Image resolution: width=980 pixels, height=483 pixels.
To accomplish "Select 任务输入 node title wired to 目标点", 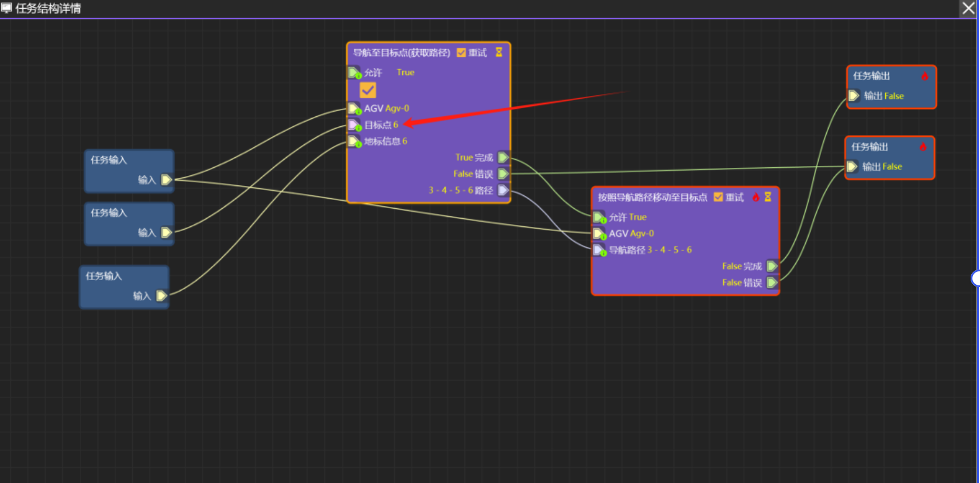I will point(109,212).
